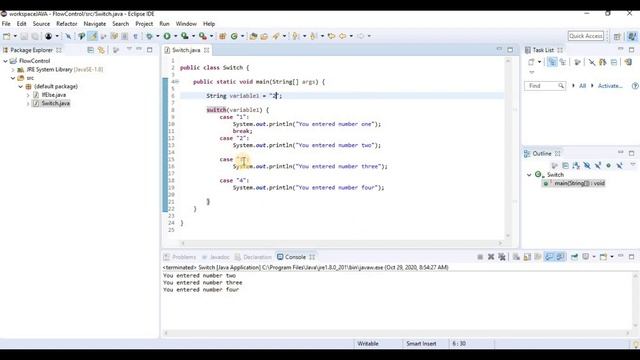Toggle Focus on Workweek in Task List
This screenshot has height=360, width=640.
coord(577,62)
